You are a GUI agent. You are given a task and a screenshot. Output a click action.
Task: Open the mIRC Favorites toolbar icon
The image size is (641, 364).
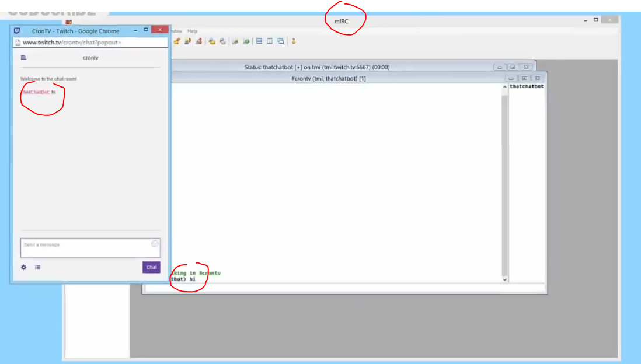(x=187, y=41)
